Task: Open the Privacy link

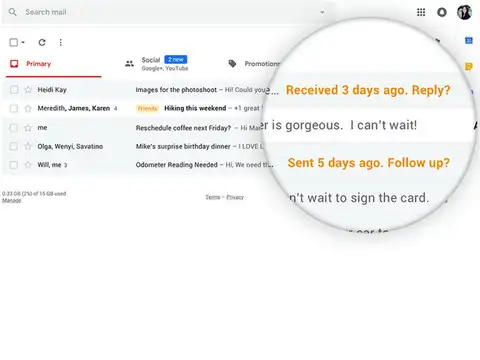Action: click(x=235, y=197)
